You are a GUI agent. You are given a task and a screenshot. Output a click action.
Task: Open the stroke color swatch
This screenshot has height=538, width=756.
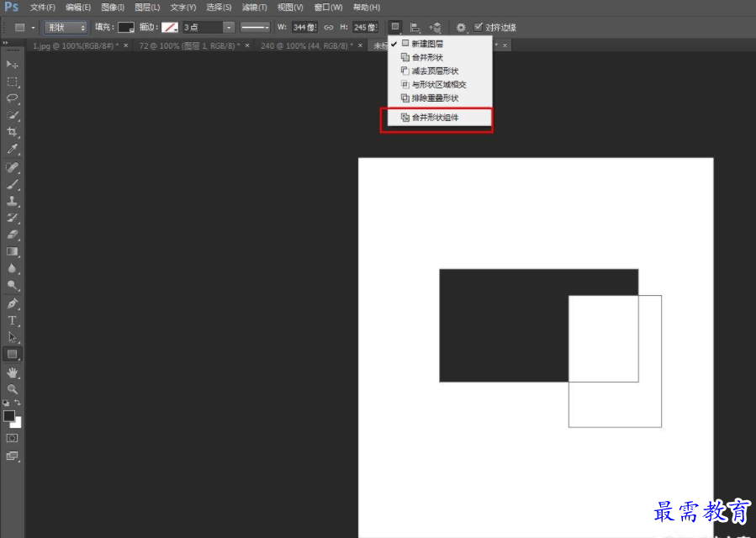(x=170, y=28)
